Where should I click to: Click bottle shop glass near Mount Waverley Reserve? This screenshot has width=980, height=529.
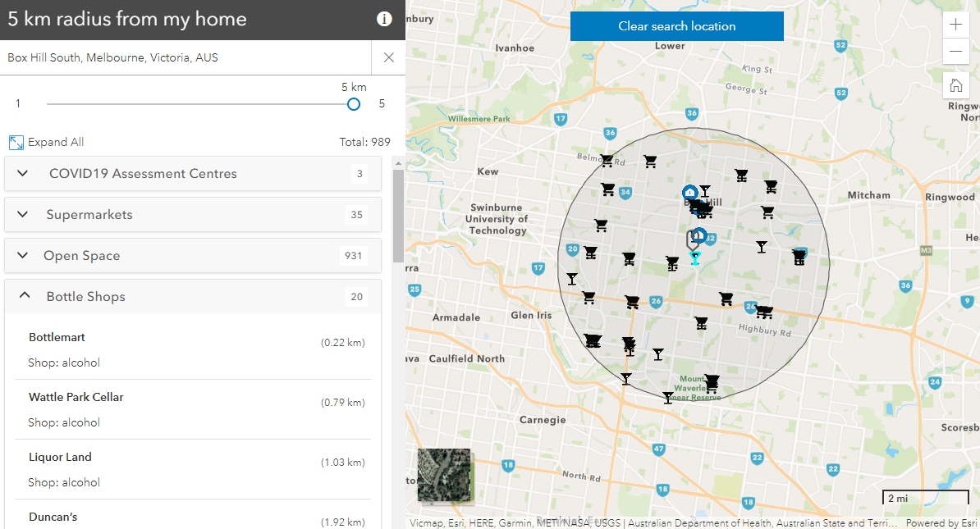click(x=668, y=397)
